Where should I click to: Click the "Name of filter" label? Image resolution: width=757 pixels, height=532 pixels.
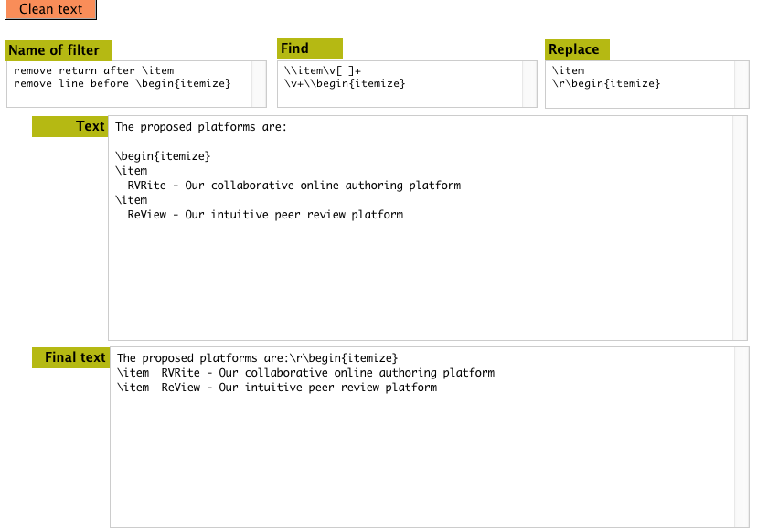[x=58, y=50]
